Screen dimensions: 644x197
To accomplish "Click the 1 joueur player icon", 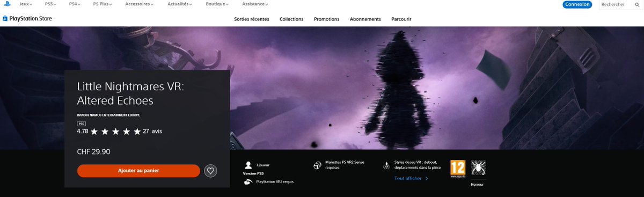I will 248,165.
